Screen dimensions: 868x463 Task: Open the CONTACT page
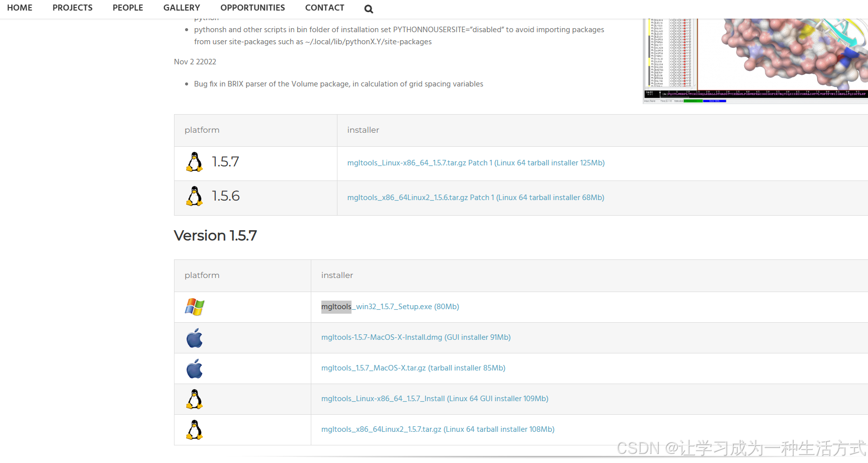pyautogui.click(x=324, y=8)
